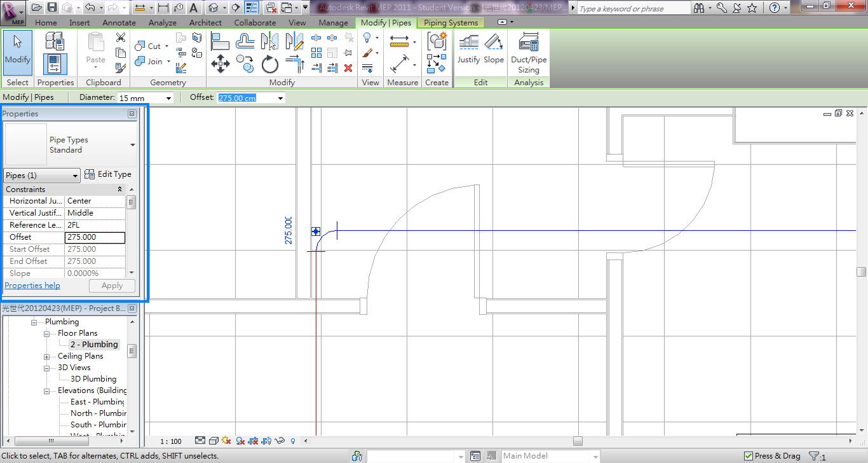Click the red Delete X icon

click(x=348, y=67)
